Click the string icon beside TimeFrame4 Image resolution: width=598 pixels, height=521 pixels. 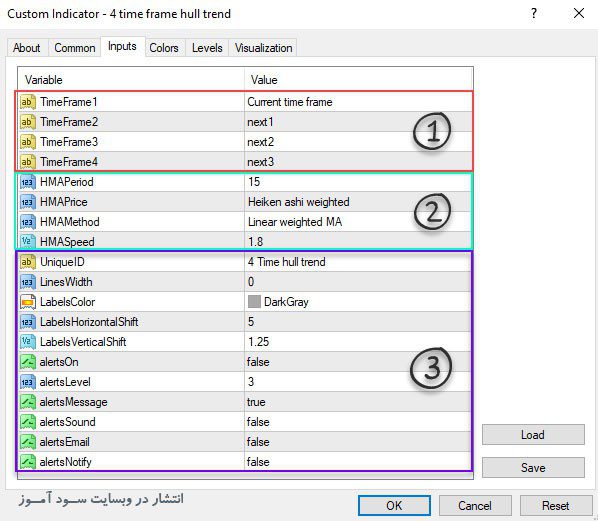click(28, 162)
